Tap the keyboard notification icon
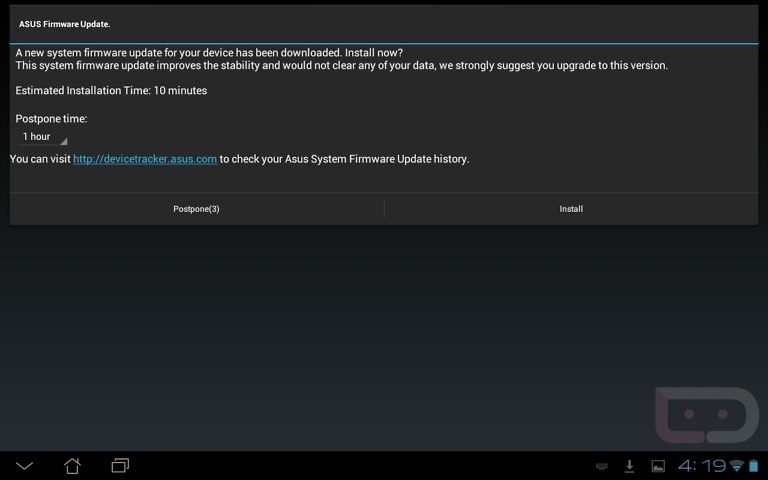This screenshot has height=480, width=768. coord(601,466)
